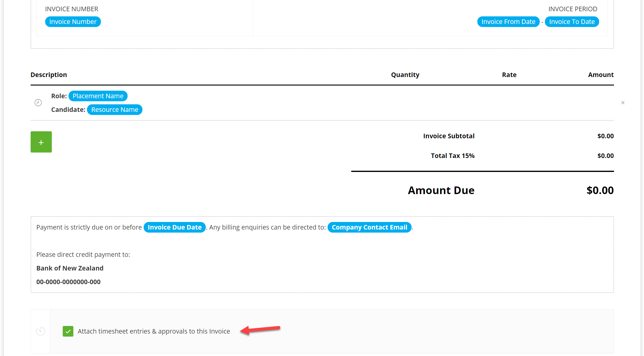Click the Invoice Due Date tag
This screenshot has width=644, height=356.
coord(175,227)
